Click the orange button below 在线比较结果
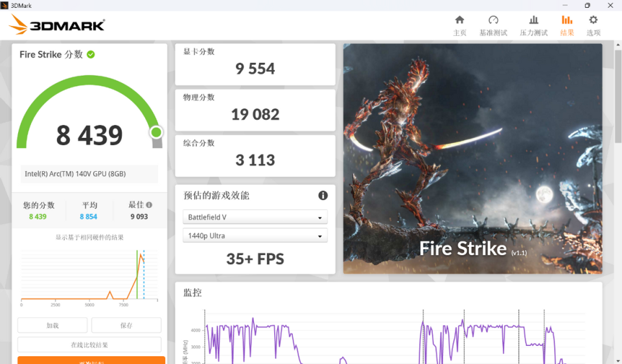The width and height of the screenshot is (622, 364). coord(91,360)
